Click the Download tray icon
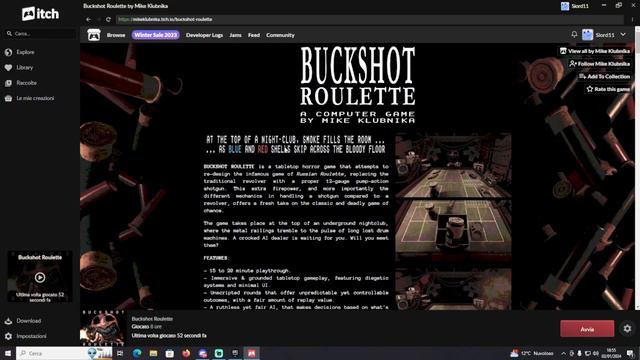 pyautogui.click(x=8, y=321)
